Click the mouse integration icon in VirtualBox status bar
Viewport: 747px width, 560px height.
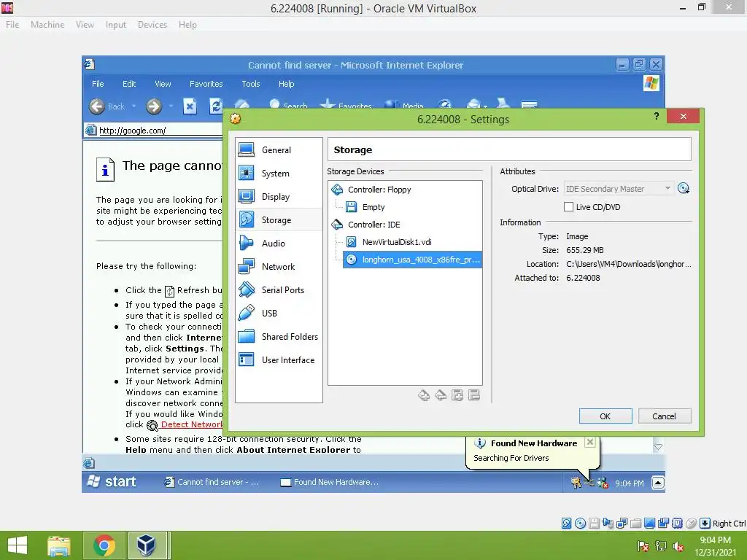pos(692,524)
